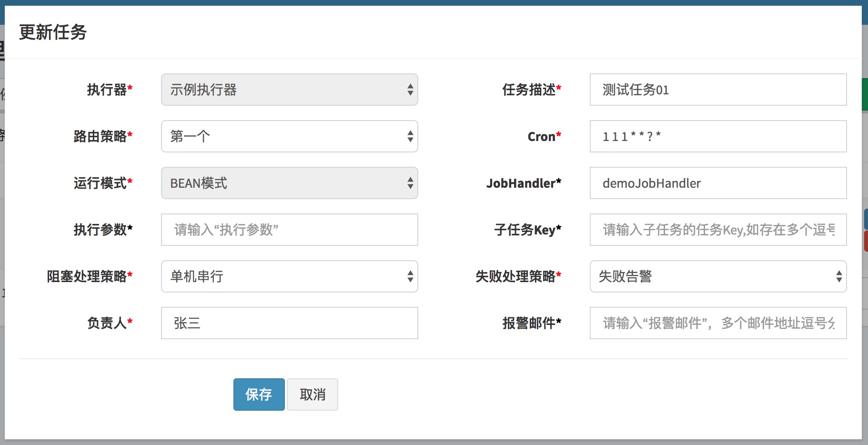Viewport: 868px width, 445px height.
Task: Open 失败处理策略 dropdown showing 失败告警
Action: [717, 276]
